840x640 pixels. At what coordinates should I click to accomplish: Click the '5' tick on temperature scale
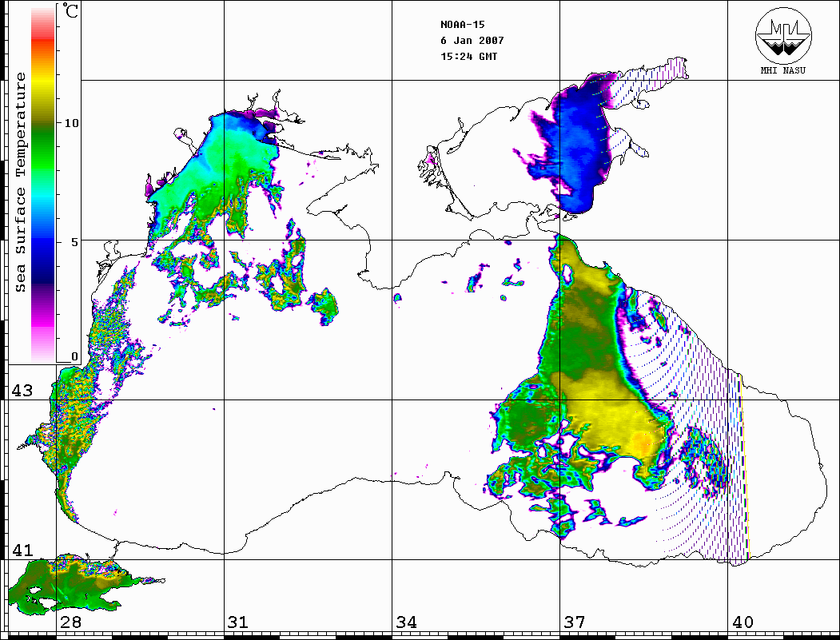pos(75,242)
